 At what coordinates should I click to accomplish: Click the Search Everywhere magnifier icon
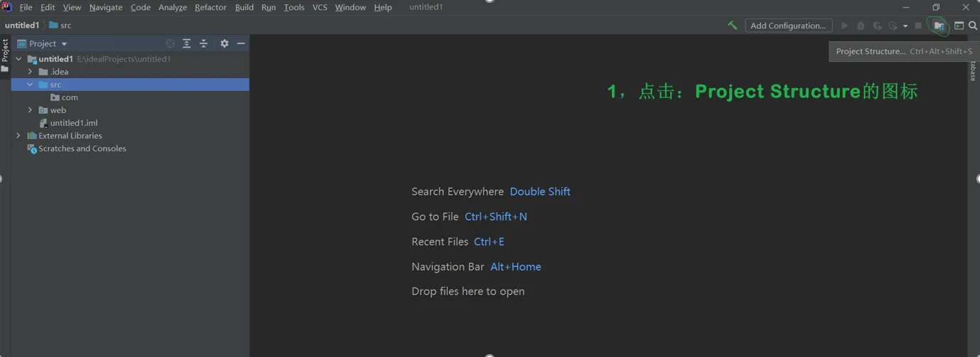973,26
